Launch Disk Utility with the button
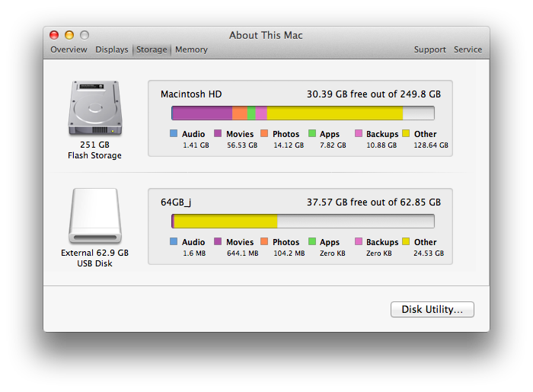Image resolution: width=533 pixels, height=392 pixels. pyautogui.click(x=432, y=310)
